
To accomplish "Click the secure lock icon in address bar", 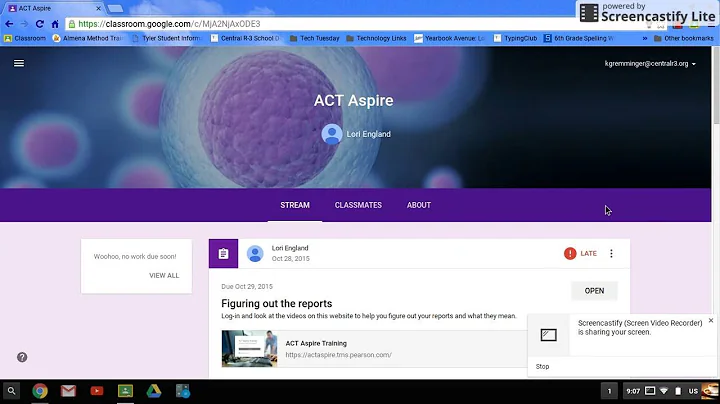I will coord(72,24).
